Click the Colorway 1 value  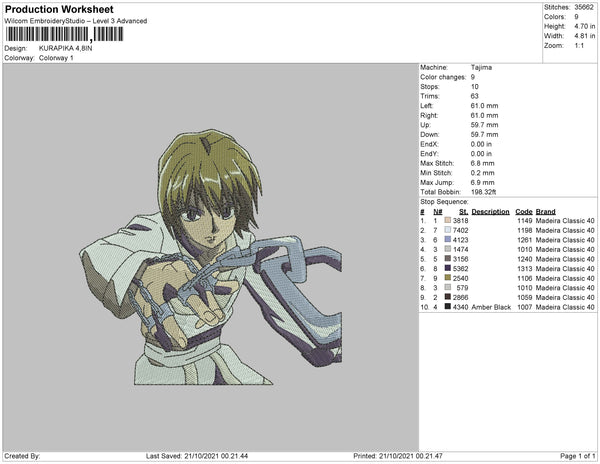click(56, 58)
